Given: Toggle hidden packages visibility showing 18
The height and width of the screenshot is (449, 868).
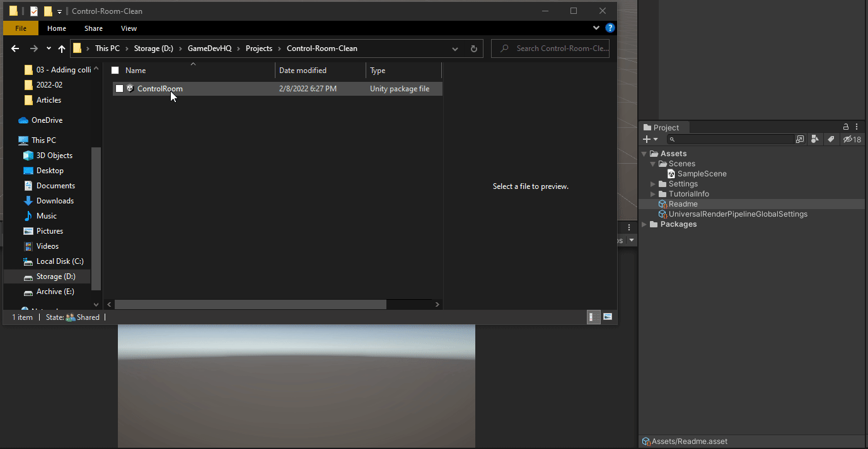Looking at the screenshot, I should 852,139.
